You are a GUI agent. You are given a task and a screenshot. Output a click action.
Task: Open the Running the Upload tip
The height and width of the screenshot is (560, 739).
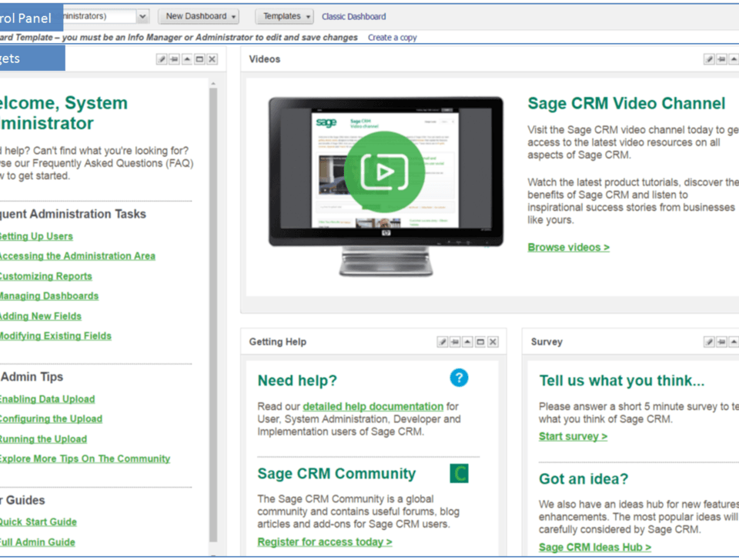[x=43, y=439]
